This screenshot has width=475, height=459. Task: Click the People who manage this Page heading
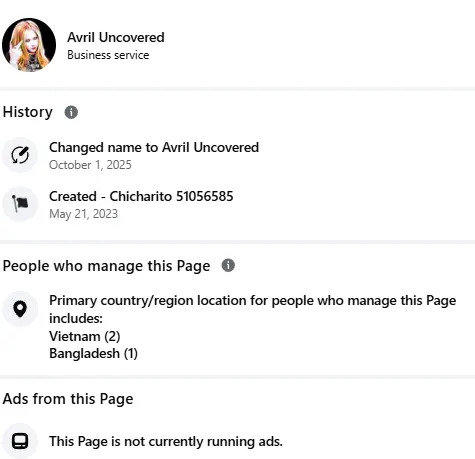pos(106,266)
